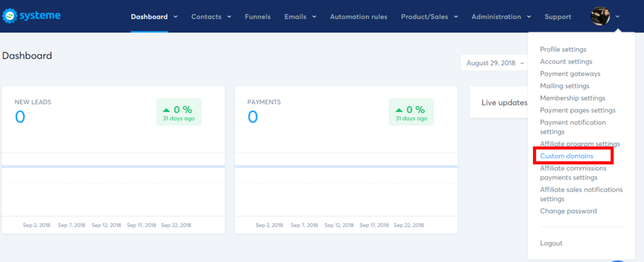This screenshot has width=644, height=262.
Task: Open Membership settings
Action: pyautogui.click(x=573, y=98)
